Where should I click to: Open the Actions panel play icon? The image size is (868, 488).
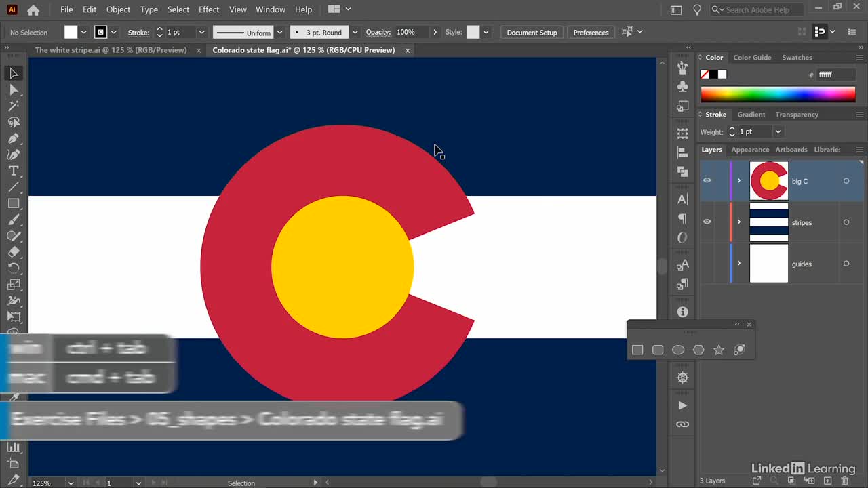[682, 405]
